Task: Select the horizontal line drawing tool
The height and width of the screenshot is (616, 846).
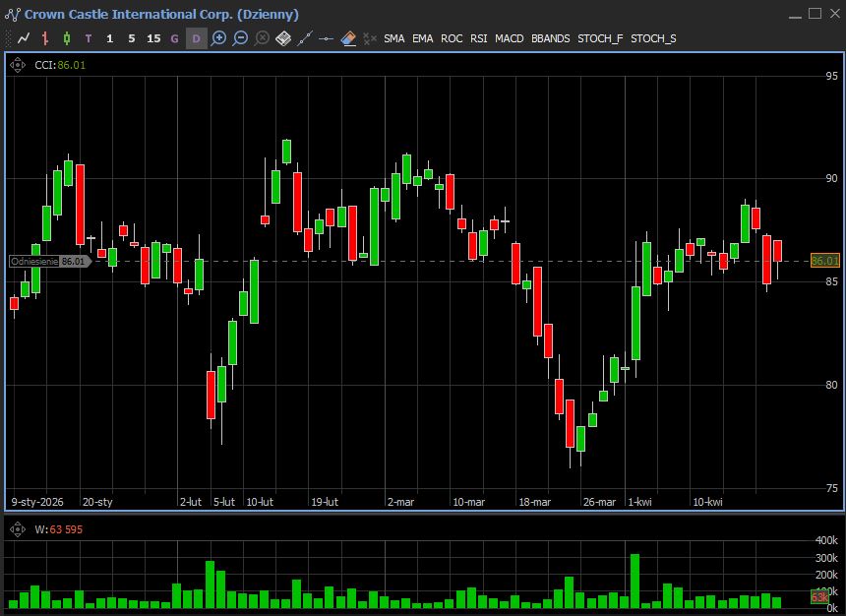Action: (327, 38)
